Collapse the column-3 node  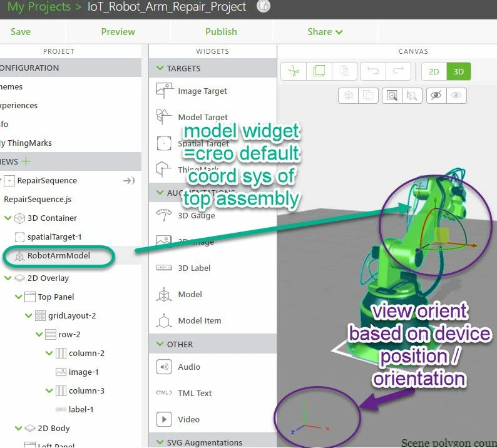click(x=49, y=390)
